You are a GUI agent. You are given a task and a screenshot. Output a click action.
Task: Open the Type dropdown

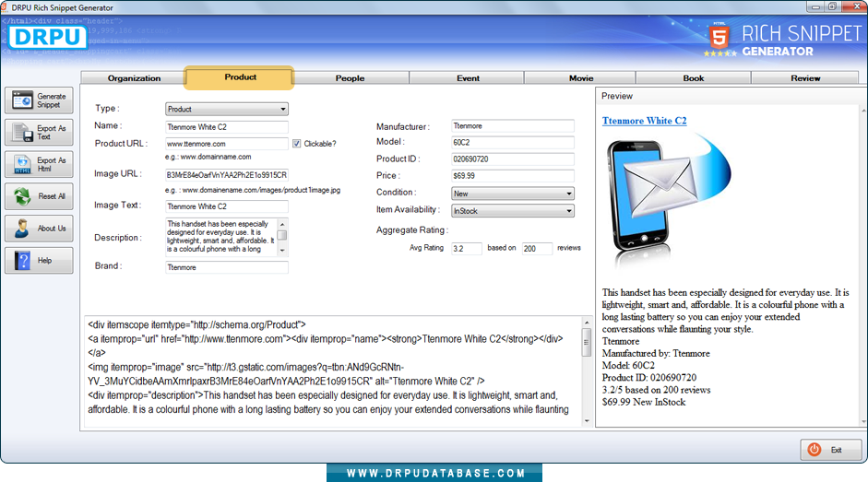pos(226,109)
